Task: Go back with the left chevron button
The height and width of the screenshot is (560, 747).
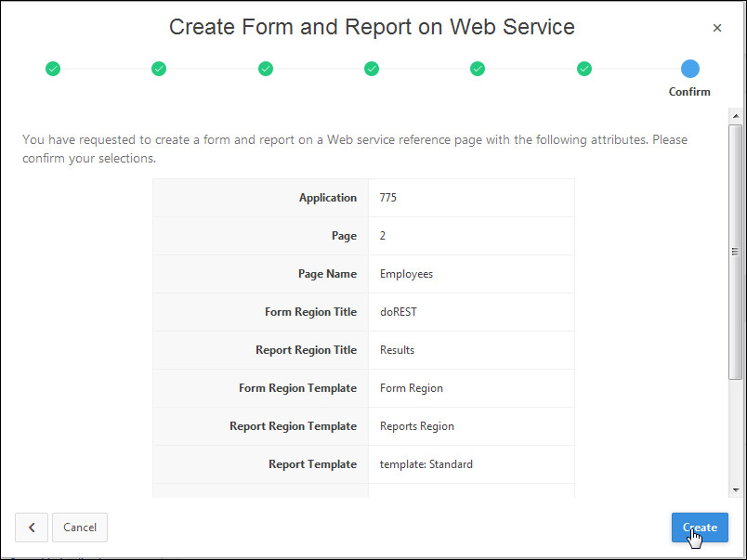Action: pos(32,527)
